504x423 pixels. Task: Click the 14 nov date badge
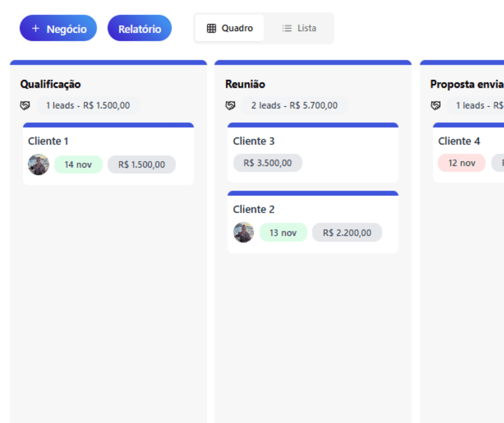pyautogui.click(x=78, y=165)
